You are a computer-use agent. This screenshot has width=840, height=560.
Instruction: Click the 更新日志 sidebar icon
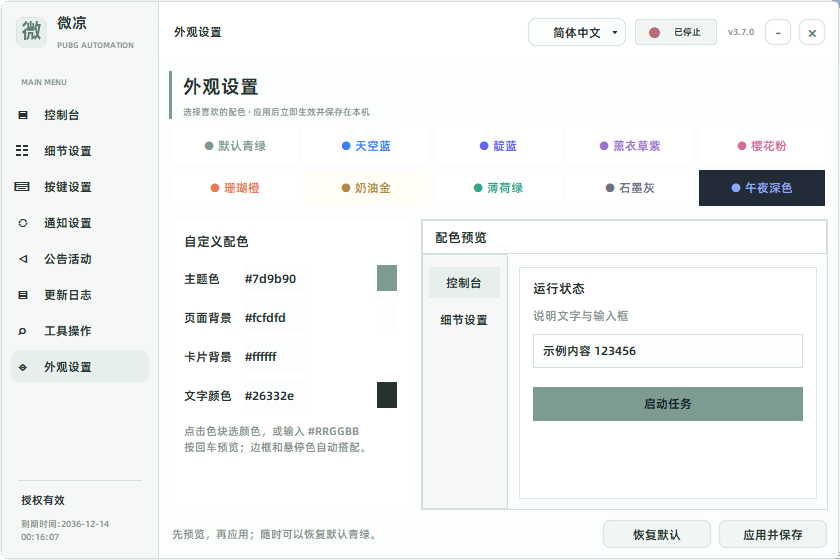coord(22,294)
